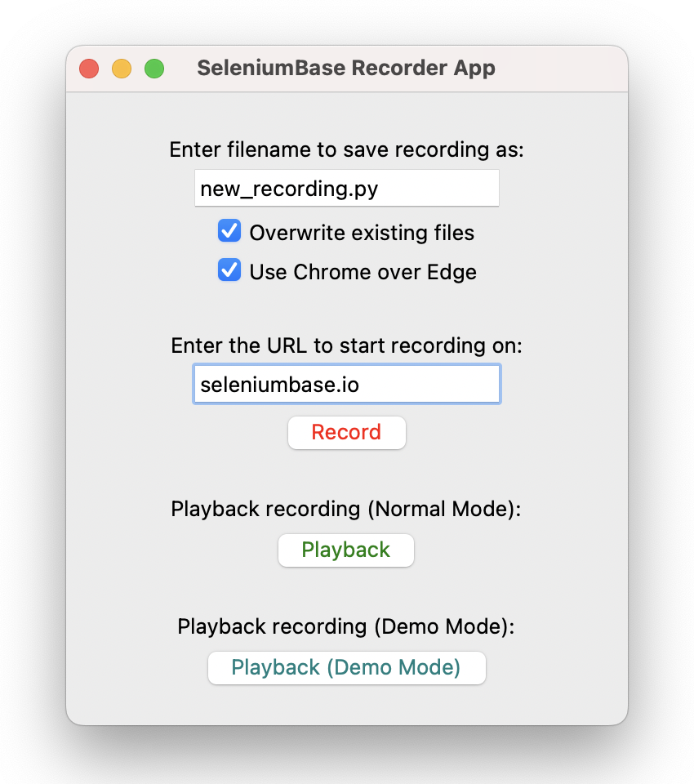Focus the URL field showing seleniumbase.io
Viewport: 694px width, 784px height.
347,384
